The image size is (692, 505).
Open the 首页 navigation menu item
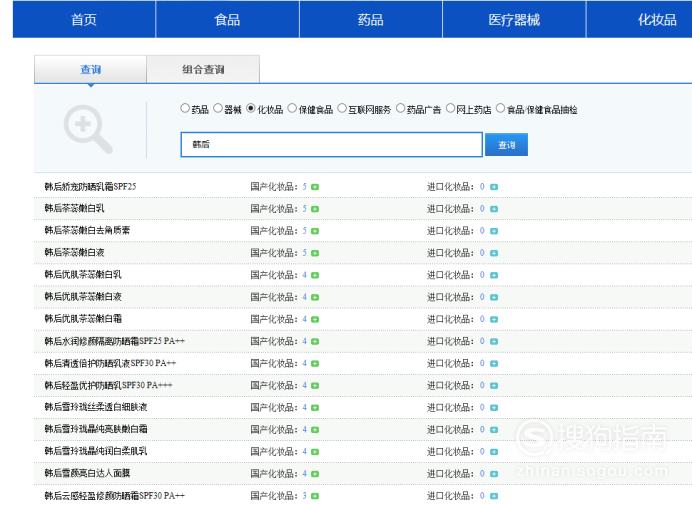click(84, 19)
